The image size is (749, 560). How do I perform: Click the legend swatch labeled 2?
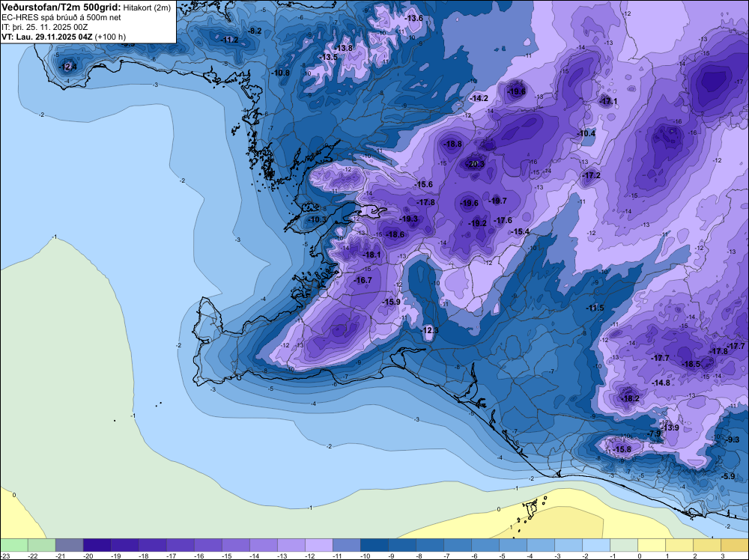(x=706, y=545)
